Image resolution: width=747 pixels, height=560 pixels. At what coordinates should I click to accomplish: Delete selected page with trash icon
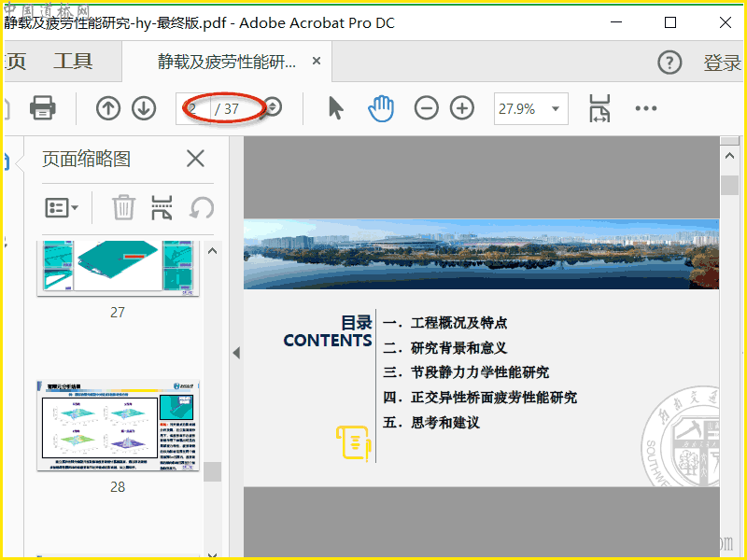pyautogui.click(x=124, y=207)
